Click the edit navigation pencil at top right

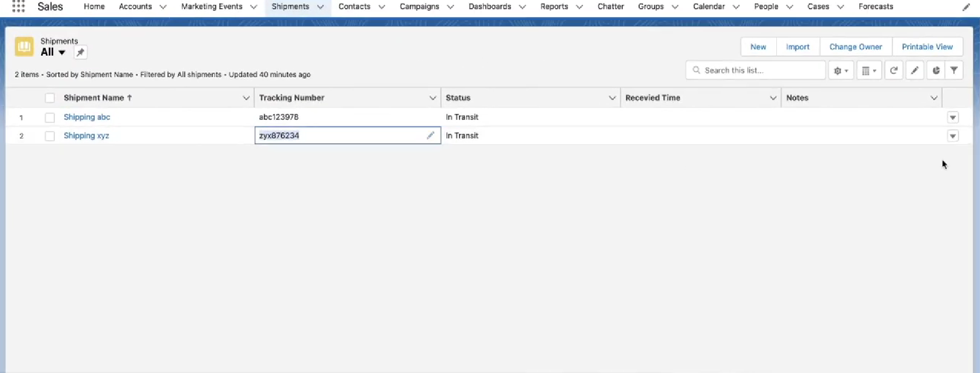pos(966,7)
